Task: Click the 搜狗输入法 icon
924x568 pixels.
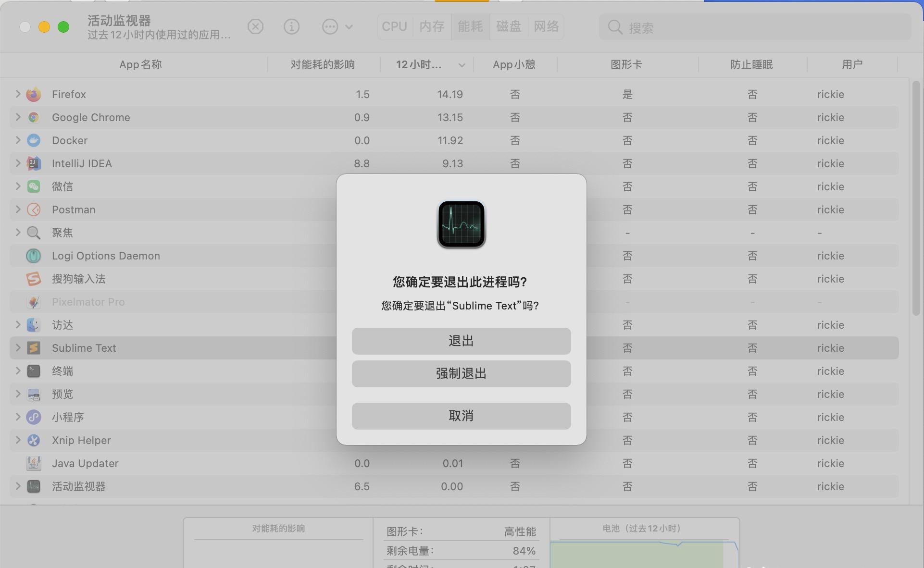Action: (34, 279)
